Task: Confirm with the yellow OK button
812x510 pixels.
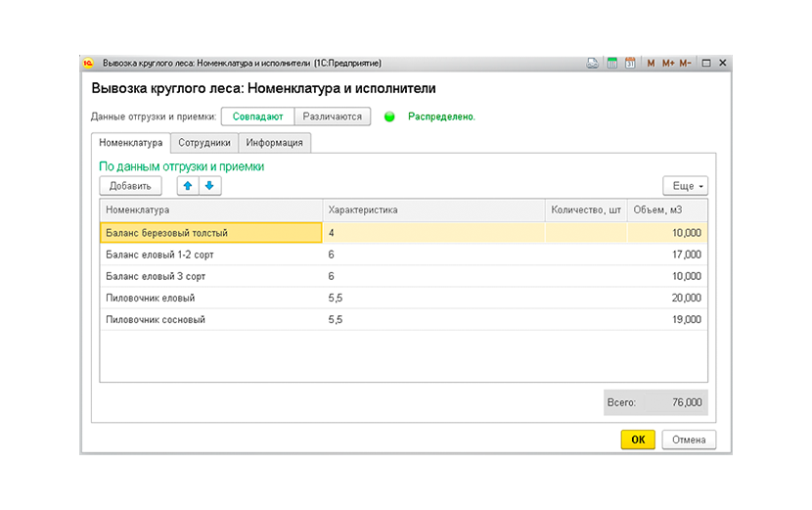Action: coord(638,440)
